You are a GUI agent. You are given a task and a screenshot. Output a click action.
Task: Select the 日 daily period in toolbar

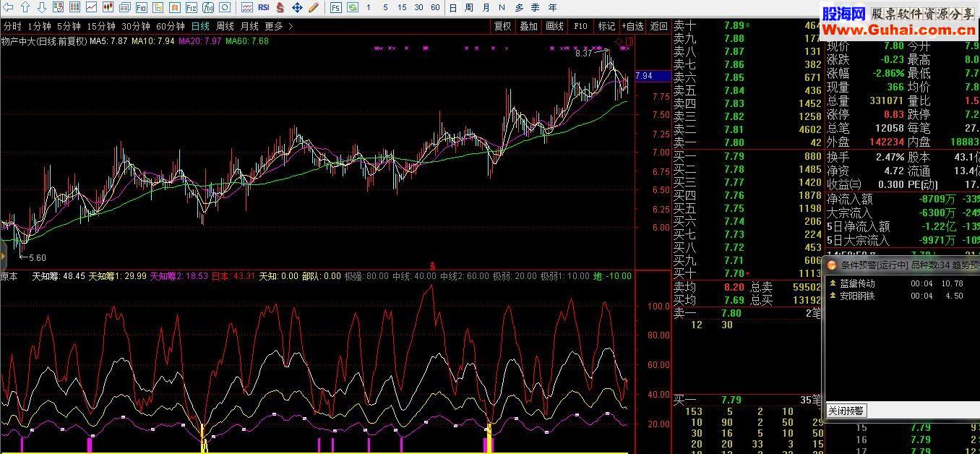pyautogui.click(x=453, y=7)
